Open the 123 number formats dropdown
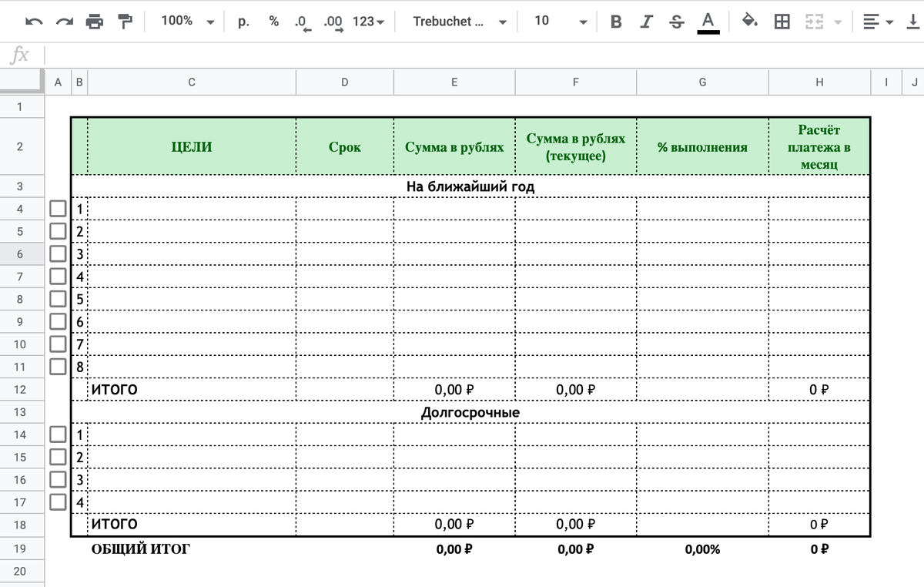This screenshot has height=587, width=924. [368, 22]
